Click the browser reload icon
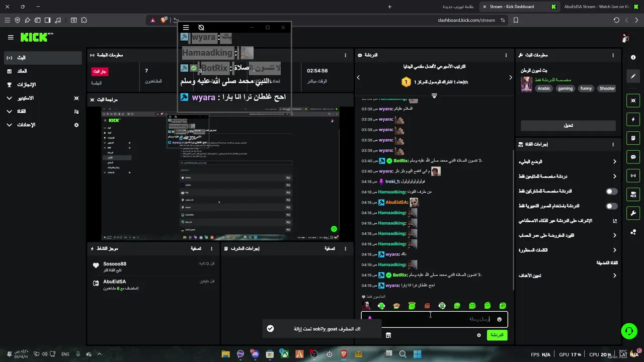Image resolution: width=644 pixels, height=362 pixels. [x=616, y=20]
